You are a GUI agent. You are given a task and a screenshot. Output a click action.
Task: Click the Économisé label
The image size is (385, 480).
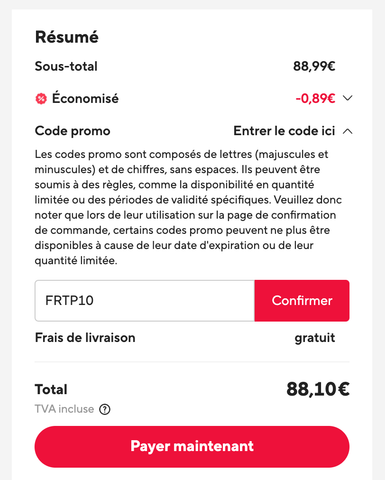[85, 99]
